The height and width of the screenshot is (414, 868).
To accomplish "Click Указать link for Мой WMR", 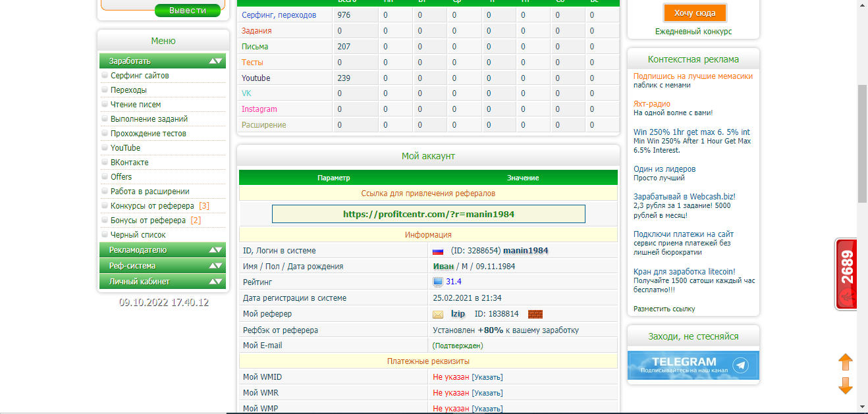I will coord(487,393).
